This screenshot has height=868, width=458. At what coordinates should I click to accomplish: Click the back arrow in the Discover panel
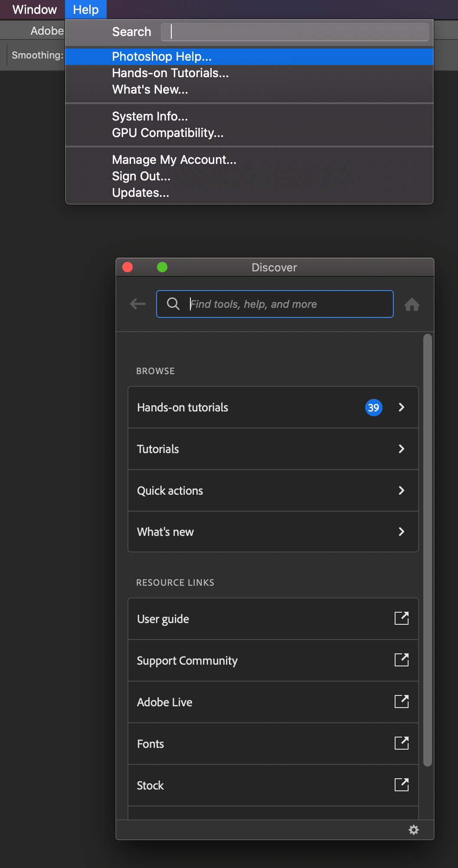(x=138, y=304)
